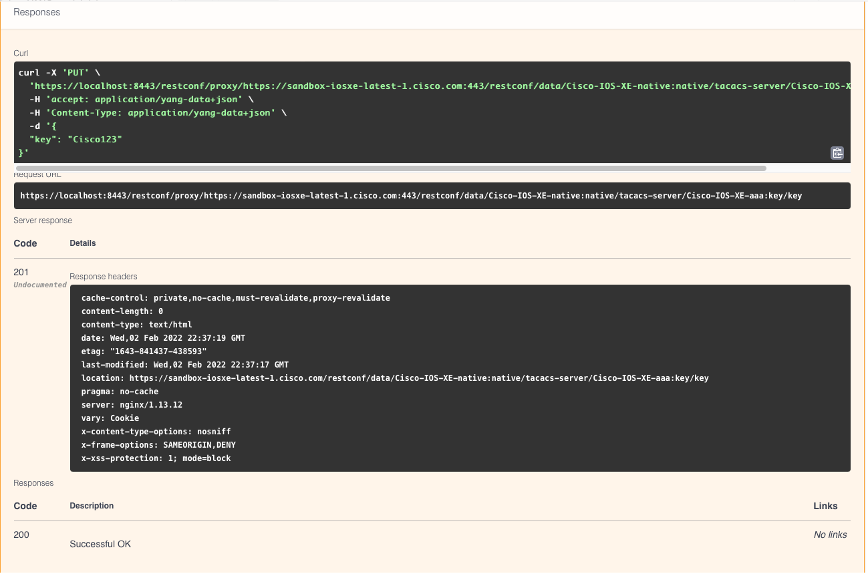Select the 200 response code
The height and width of the screenshot is (588, 868).
pyautogui.click(x=21, y=535)
